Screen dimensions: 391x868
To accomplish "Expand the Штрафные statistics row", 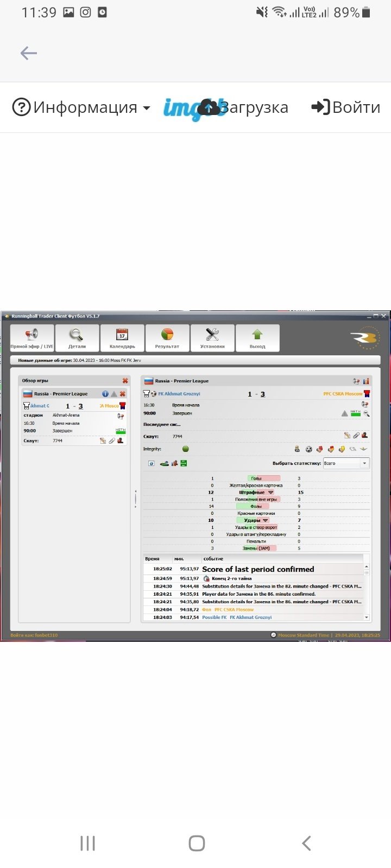I will click(271, 493).
